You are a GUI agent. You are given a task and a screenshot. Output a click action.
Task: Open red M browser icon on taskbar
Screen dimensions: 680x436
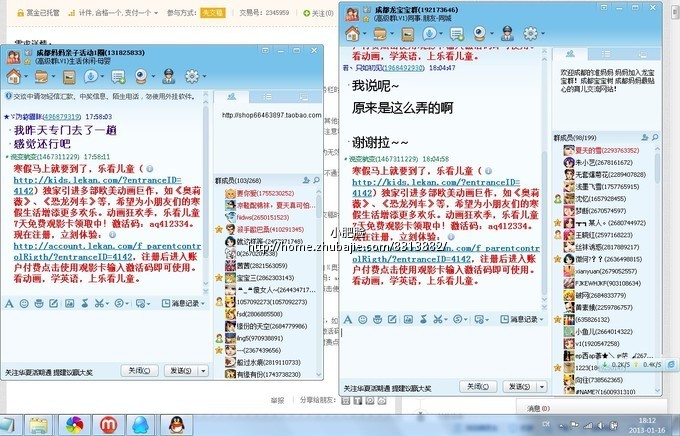pos(109,425)
